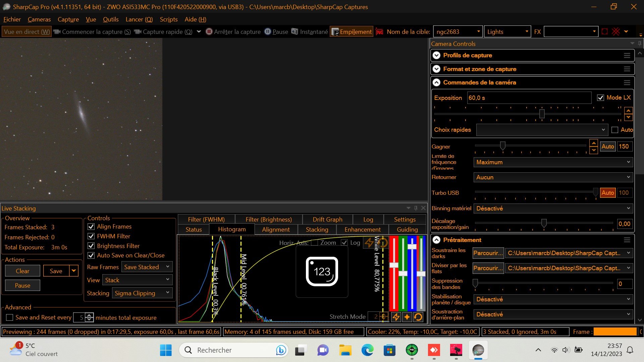Viewport: 644px width, 362px height.
Task: Enable Save and Reset every checkbox
Action: [10, 317]
